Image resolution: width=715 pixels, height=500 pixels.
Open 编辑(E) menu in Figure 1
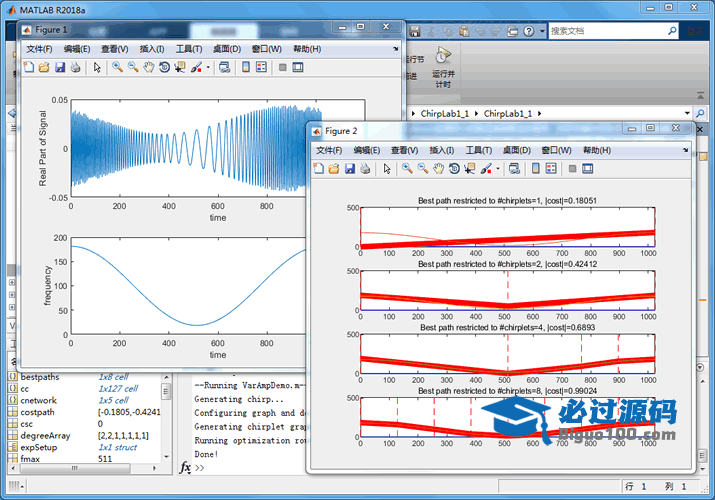point(77,49)
